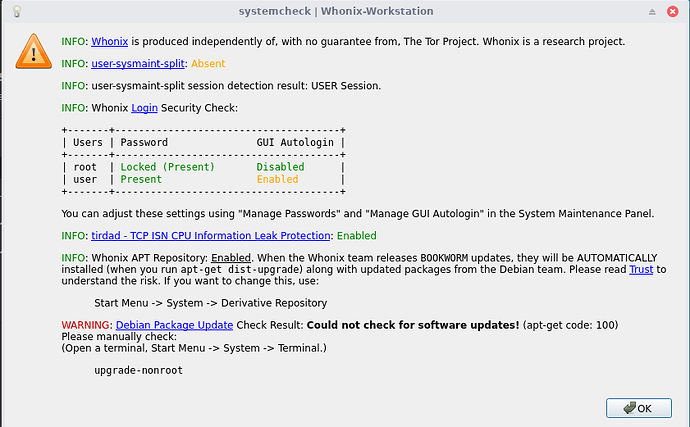The height and width of the screenshot is (427, 690).
Task: Open the Debian Package Update link
Action: click(174, 325)
